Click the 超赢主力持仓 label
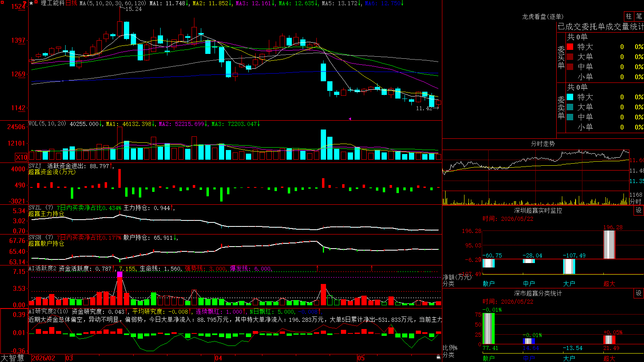644x362 pixels. click(x=46, y=214)
